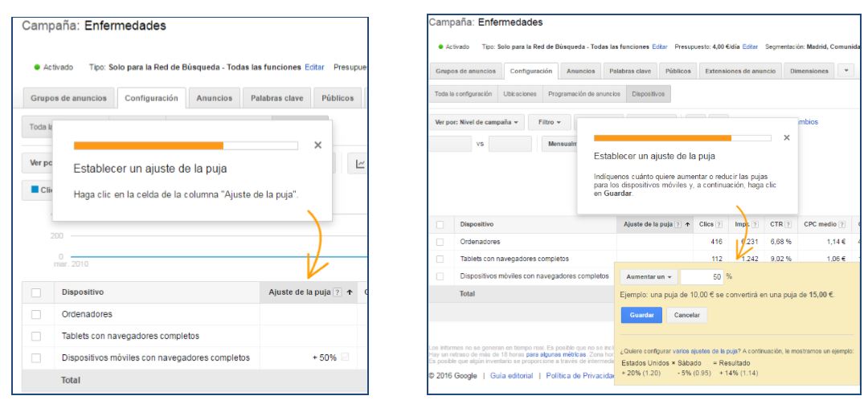Click the chart icon in the left screenshot

click(360, 164)
